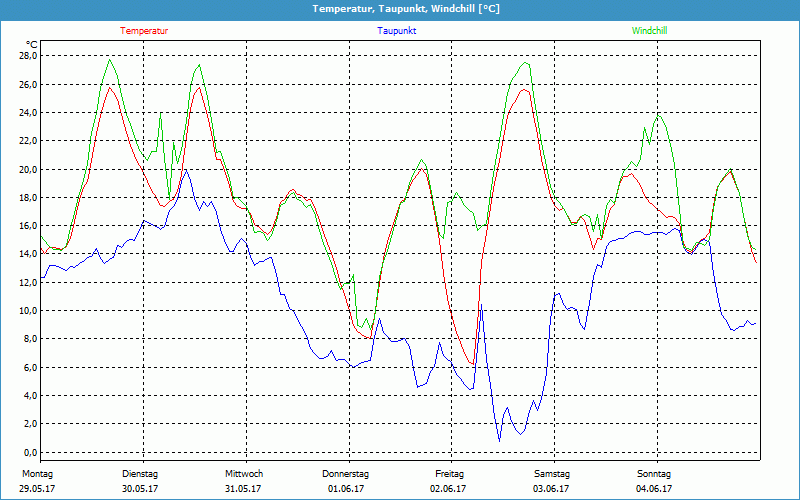
Task: Click the Samstag day label
Action: click(552, 474)
